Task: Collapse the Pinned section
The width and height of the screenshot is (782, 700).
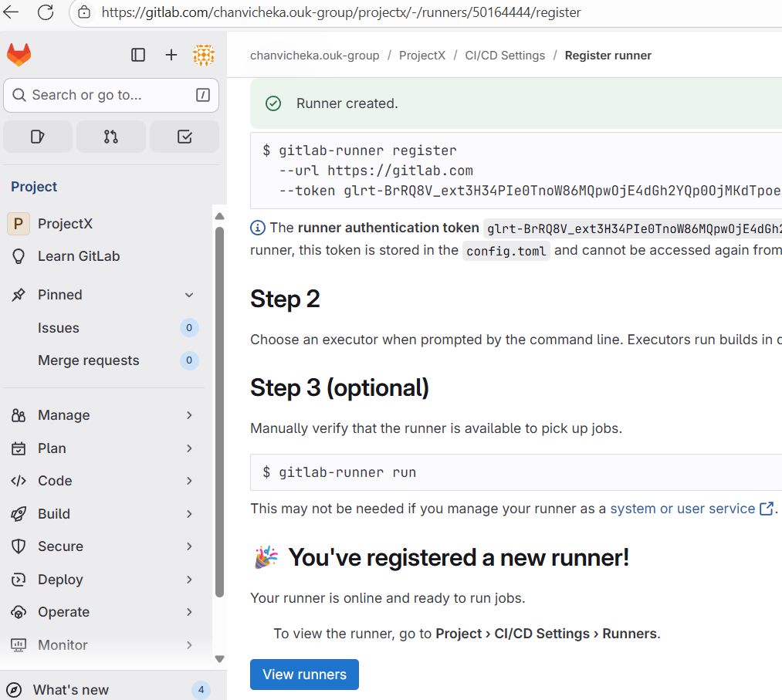Action: click(x=189, y=295)
